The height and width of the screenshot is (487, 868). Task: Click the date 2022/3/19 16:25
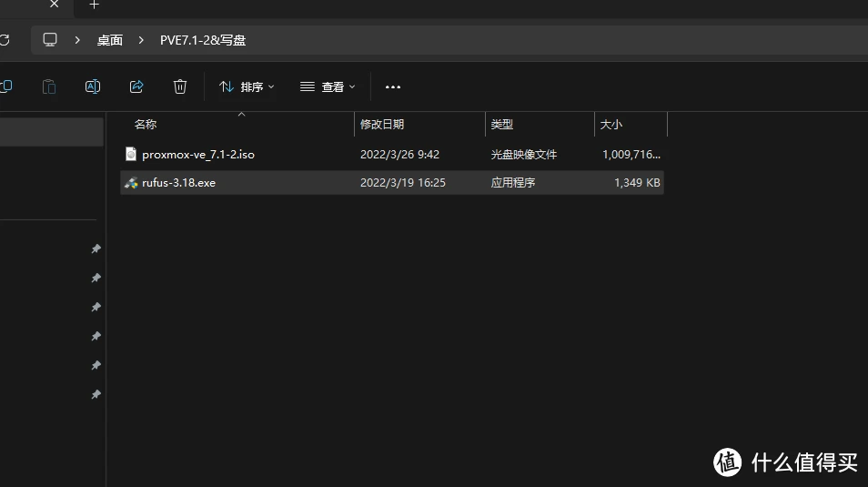[x=403, y=182]
